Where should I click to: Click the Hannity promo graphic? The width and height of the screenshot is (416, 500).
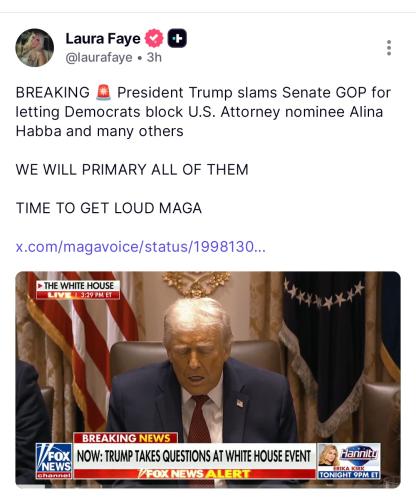pos(349,461)
